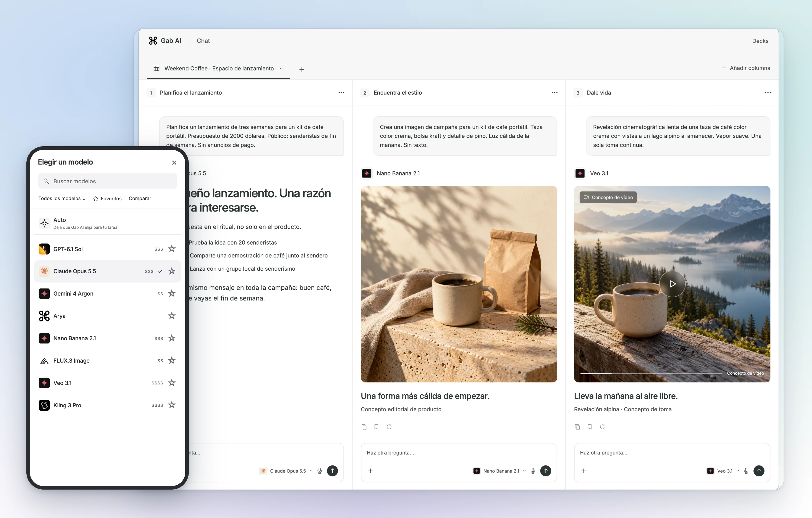The height and width of the screenshot is (518, 812).
Task: Choose FLUX.3 Image model row
Action: (x=107, y=360)
